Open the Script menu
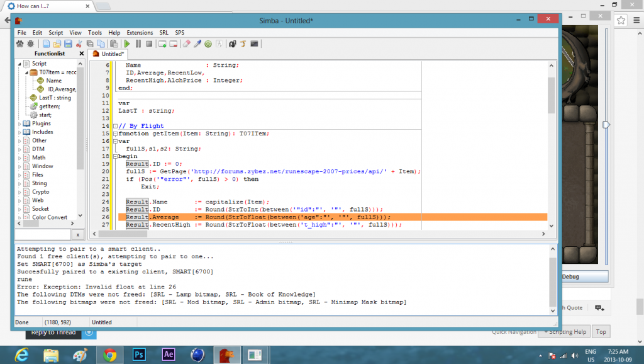Viewport: 644px width, 364px height. (x=55, y=32)
